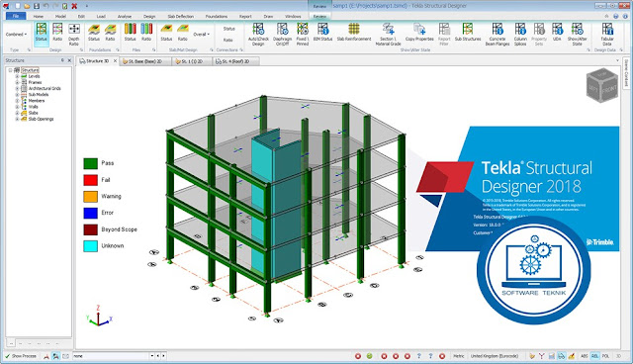This screenshot has width=633, height=364.
Task: Toggle ABS coordinate mode in the status bar
Action: click(x=585, y=356)
